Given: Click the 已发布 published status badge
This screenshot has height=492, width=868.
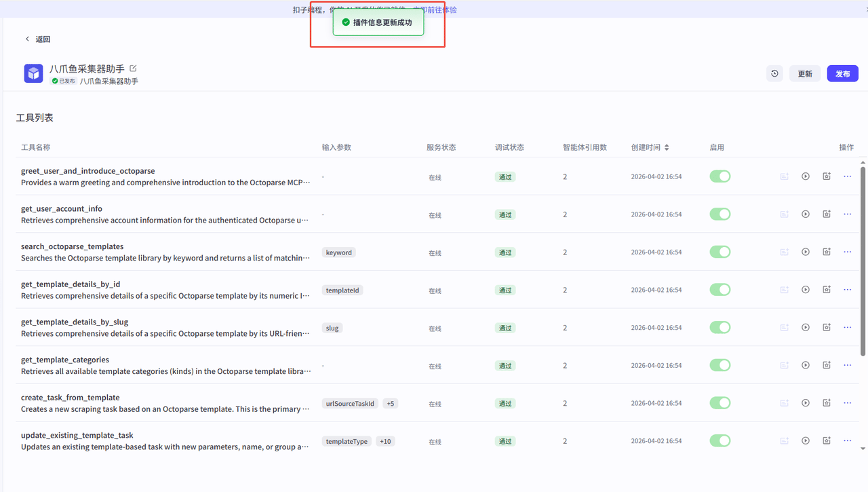Looking at the screenshot, I should pos(64,81).
